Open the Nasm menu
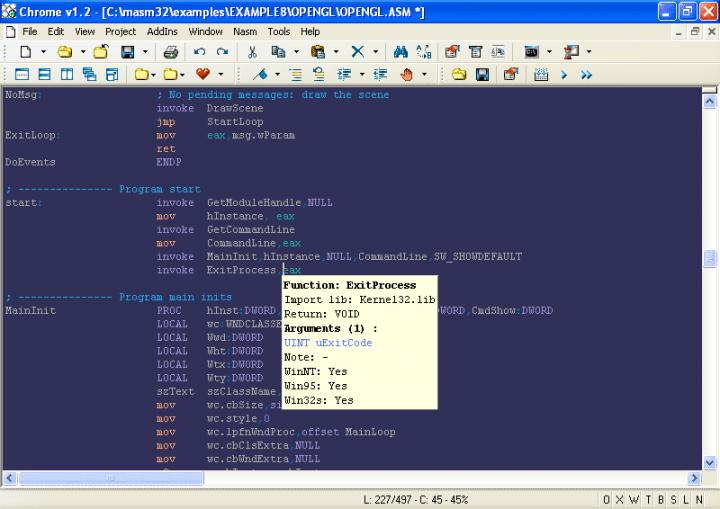The height and width of the screenshot is (509, 720). tap(245, 31)
